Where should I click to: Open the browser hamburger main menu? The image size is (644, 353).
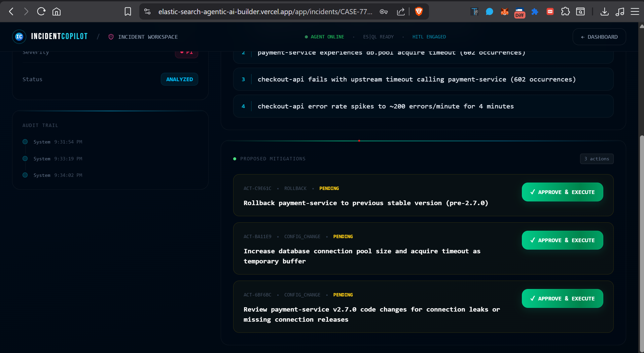point(635,11)
